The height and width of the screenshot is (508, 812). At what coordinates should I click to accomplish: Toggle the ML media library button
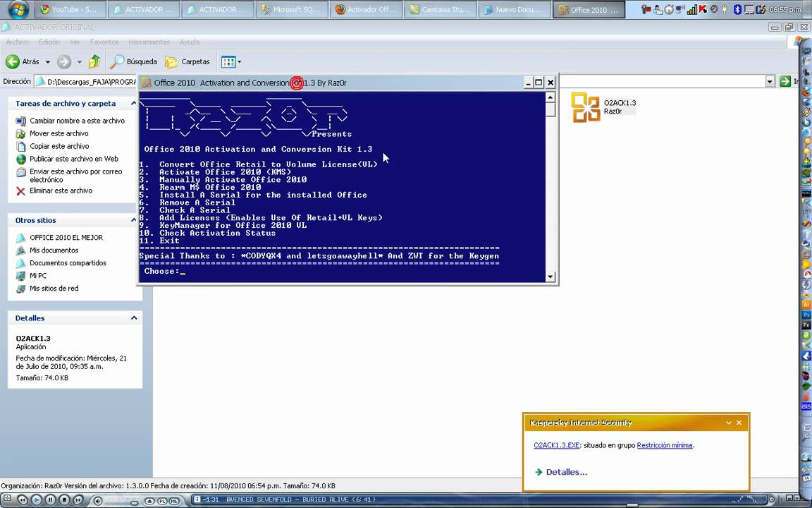[175, 501]
